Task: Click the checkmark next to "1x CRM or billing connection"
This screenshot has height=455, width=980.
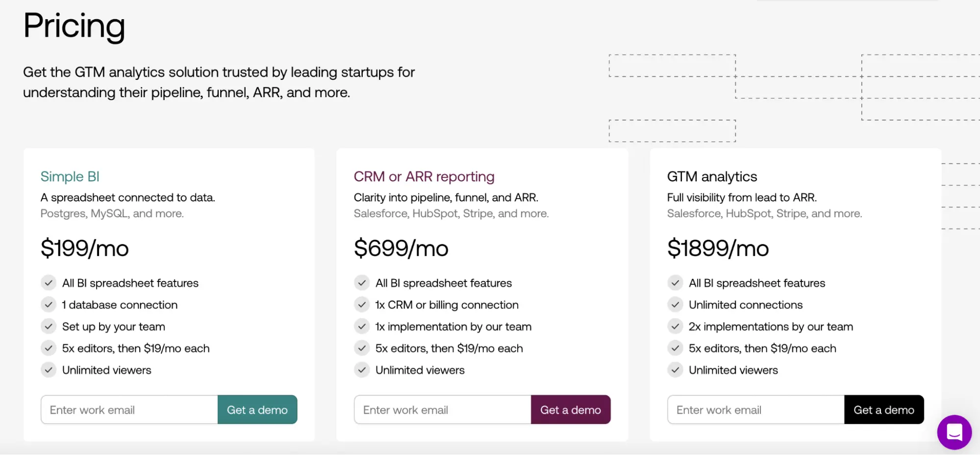Action: [x=362, y=304]
